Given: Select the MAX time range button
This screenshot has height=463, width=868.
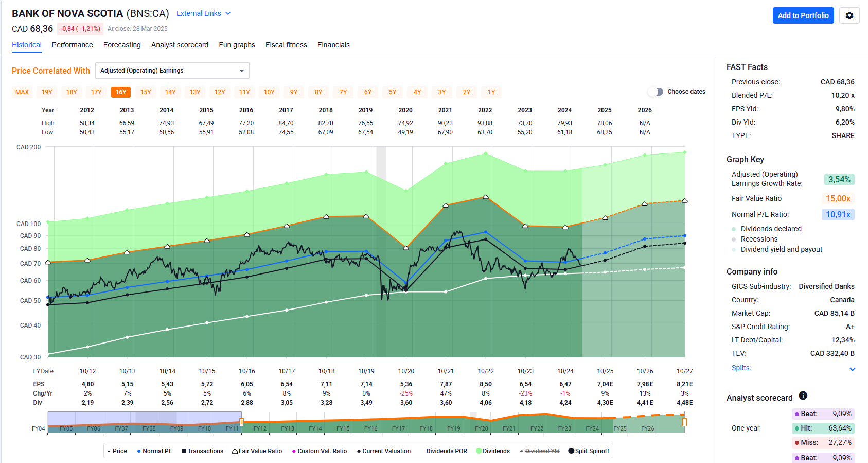Looking at the screenshot, I should pos(22,92).
